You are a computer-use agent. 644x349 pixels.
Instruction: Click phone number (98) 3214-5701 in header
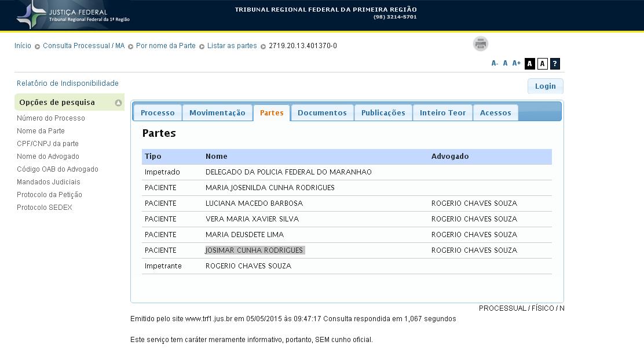click(395, 17)
